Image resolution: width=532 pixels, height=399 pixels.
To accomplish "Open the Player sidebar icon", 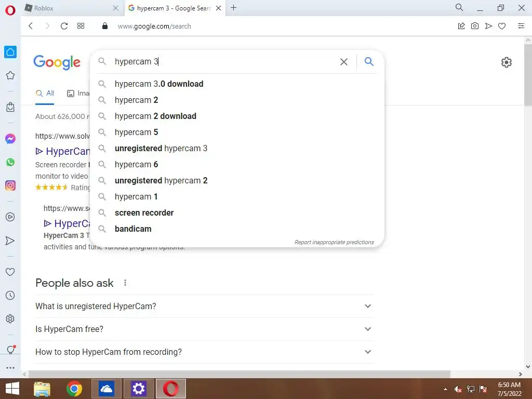I will tap(10, 217).
